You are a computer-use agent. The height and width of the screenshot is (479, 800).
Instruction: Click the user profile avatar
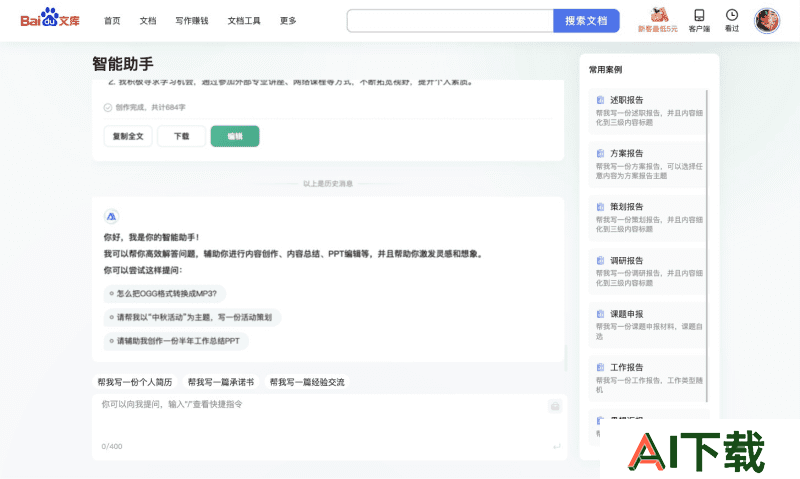tap(767, 20)
